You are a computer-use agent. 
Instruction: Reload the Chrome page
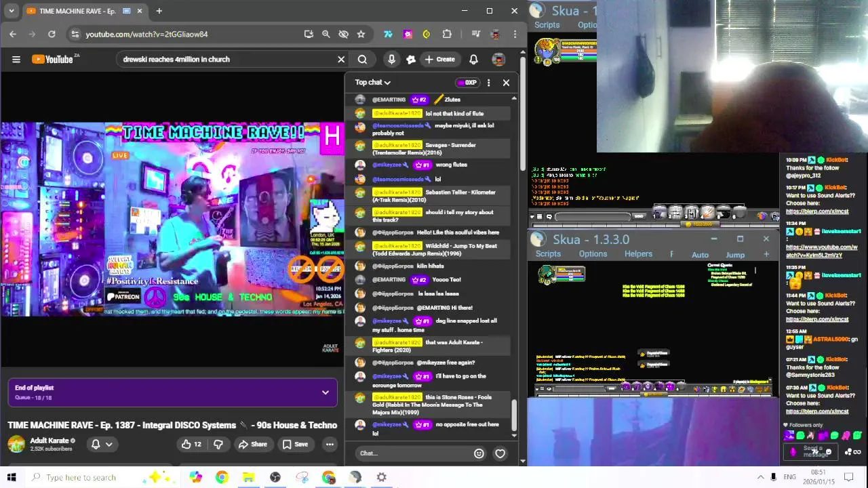[52, 34]
